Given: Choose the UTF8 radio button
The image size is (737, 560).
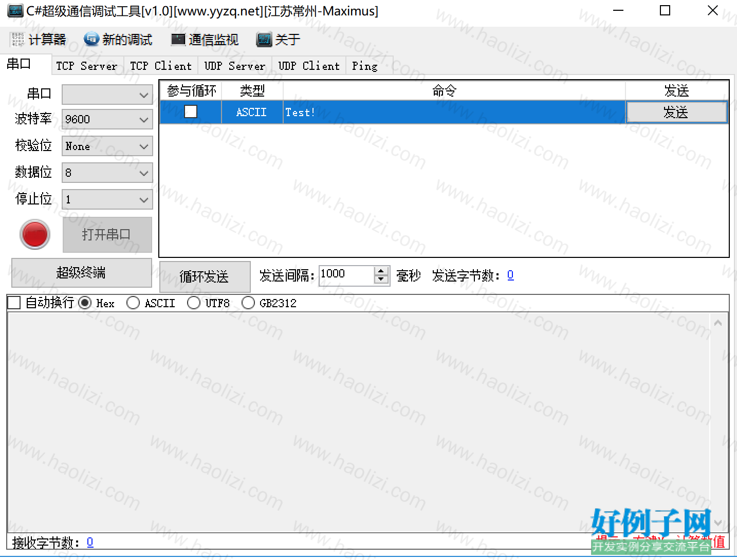Looking at the screenshot, I should 194,303.
